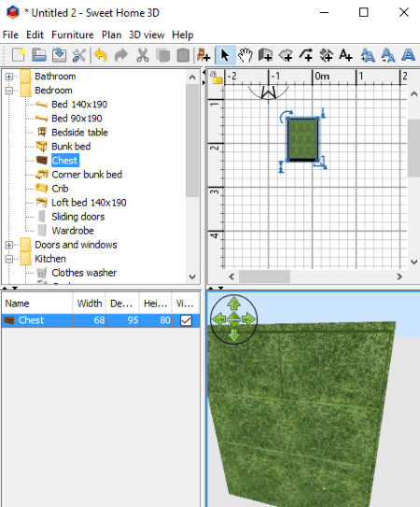This screenshot has height=507, width=420.
Task: Rotate 3D view right with arrow
Action: click(x=248, y=319)
